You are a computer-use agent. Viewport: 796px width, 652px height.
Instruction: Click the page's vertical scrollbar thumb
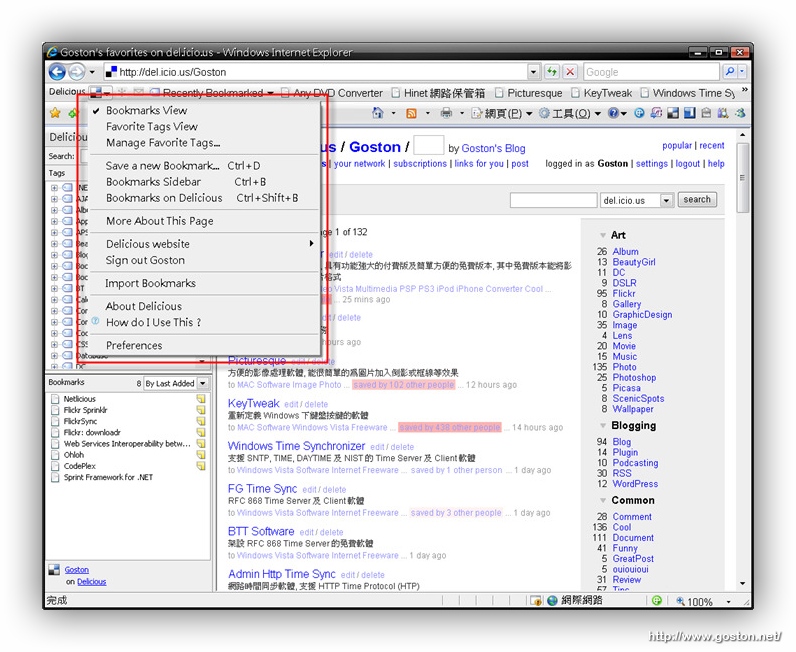pyautogui.click(x=742, y=178)
